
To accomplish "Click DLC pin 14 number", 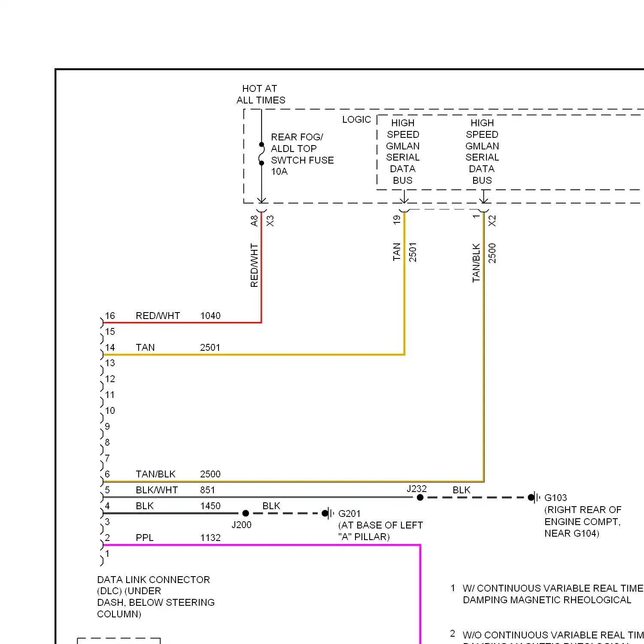I will (x=110, y=347).
